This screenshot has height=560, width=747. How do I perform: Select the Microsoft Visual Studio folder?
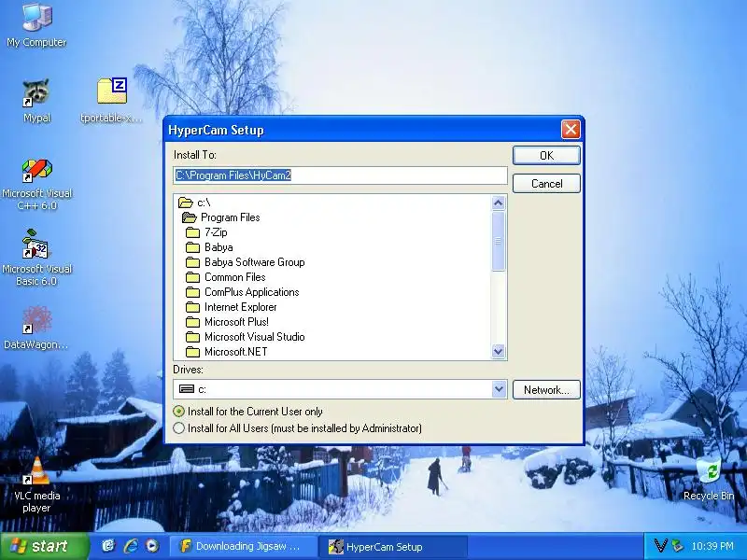pyautogui.click(x=246, y=337)
